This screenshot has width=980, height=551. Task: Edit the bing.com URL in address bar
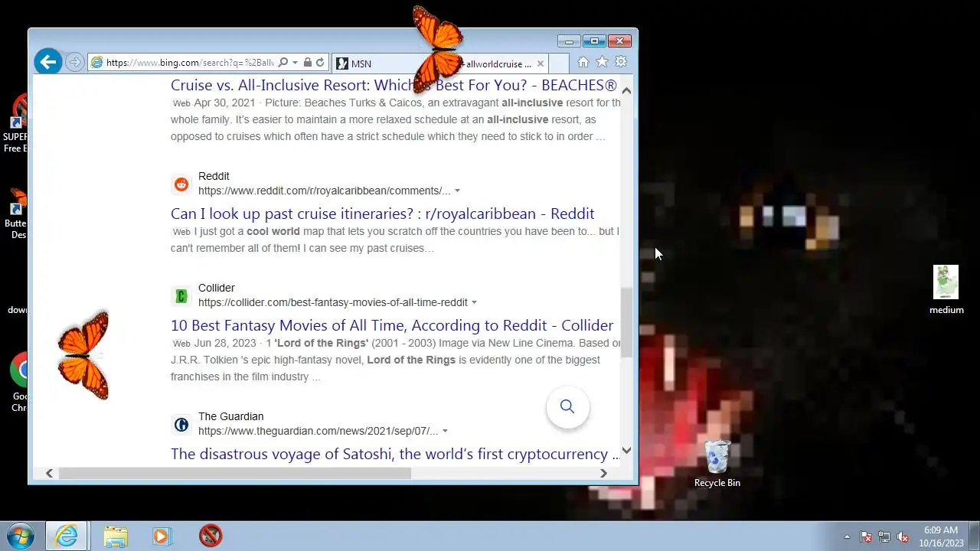coord(190,63)
